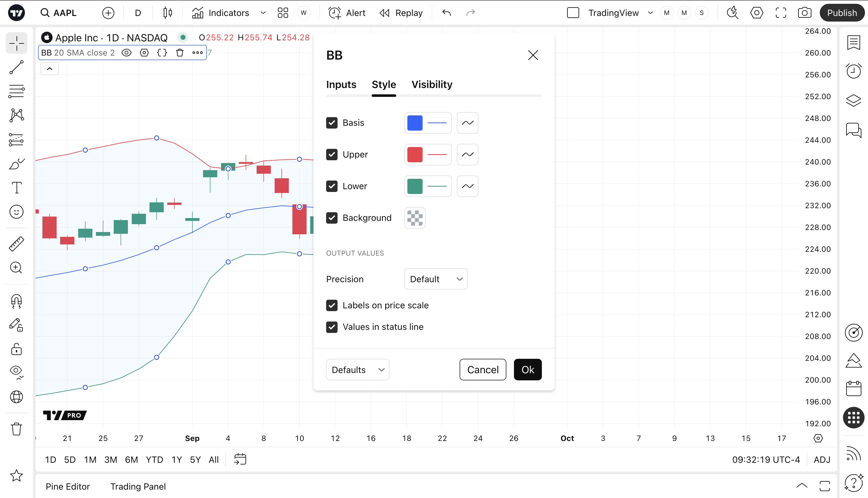Take a chart snapshot with camera icon
Viewport: 868px width, 498px height.
(804, 13)
